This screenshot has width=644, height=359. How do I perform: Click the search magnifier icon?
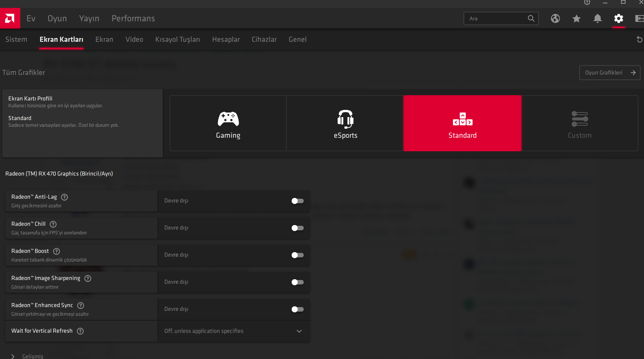[531, 18]
